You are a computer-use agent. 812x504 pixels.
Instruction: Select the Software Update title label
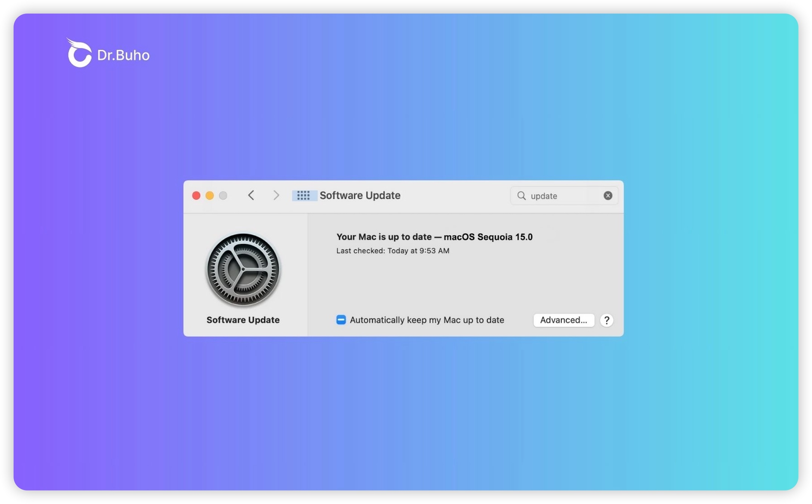pos(360,195)
